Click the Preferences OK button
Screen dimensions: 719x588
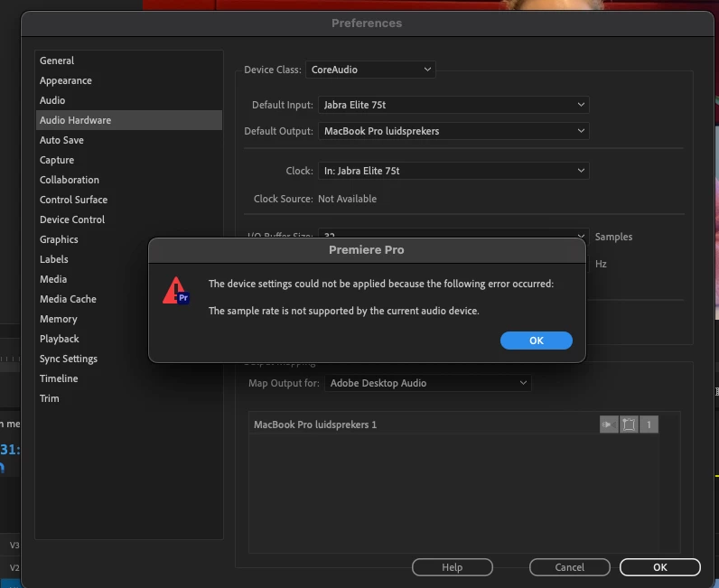click(x=660, y=567)
